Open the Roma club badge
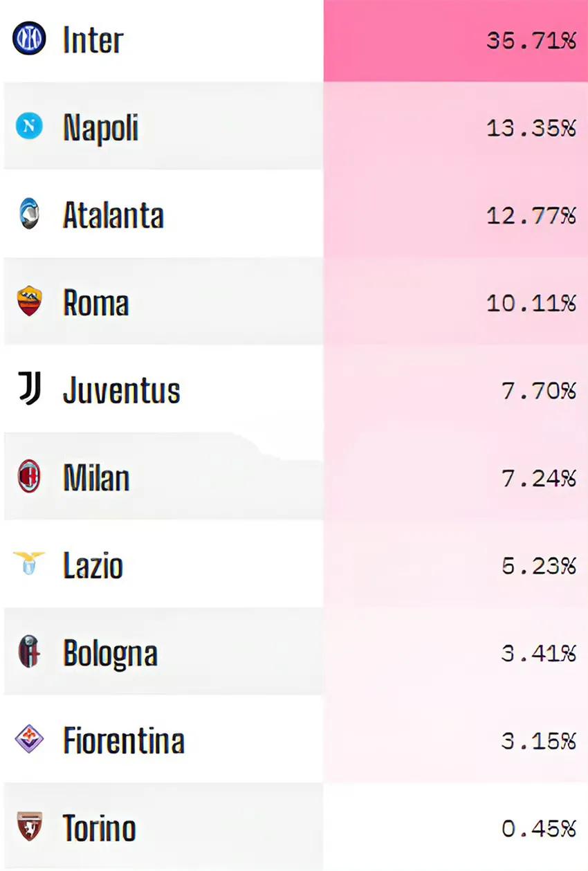Viewport: 588px width, 871px height. (29, 302)
